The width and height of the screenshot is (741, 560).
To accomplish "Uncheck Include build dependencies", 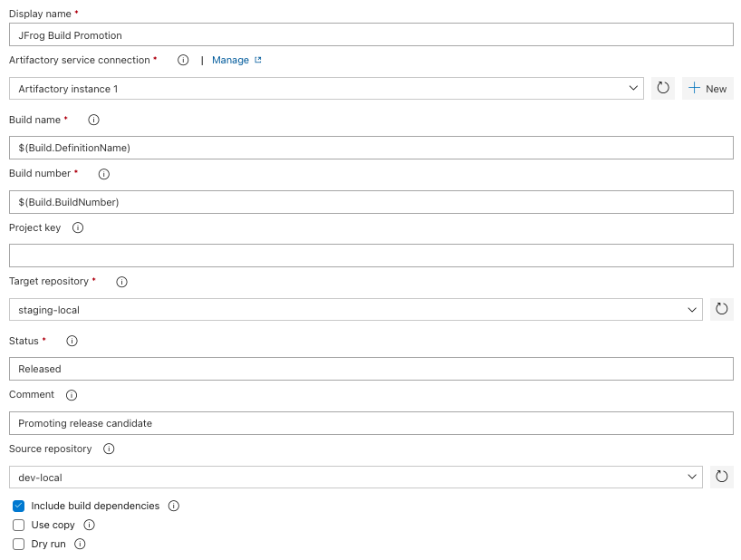I will (x=18, y=507).
